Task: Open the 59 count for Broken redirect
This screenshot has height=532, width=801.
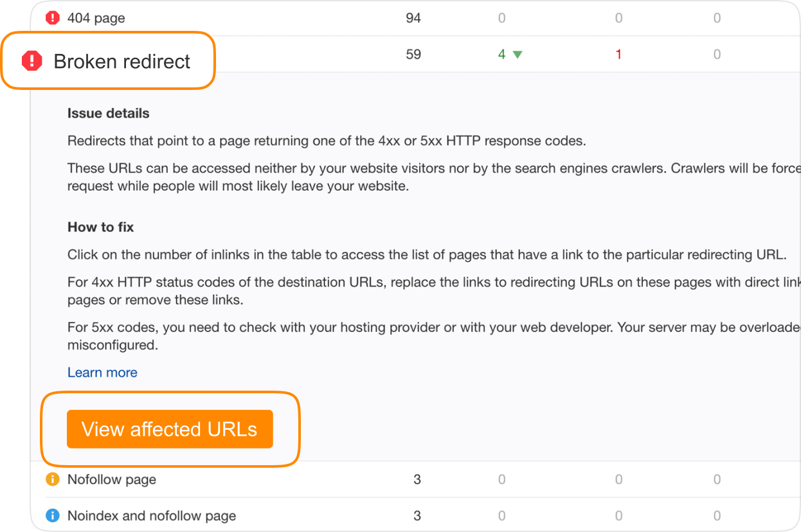Action: pos(413,55)
